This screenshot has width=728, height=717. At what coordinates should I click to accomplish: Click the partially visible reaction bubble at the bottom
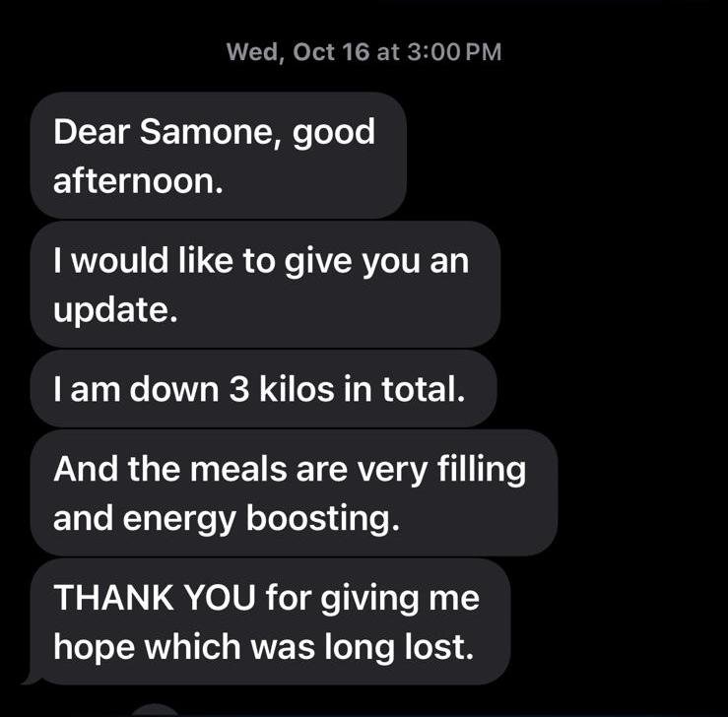(x=156, y=710)
